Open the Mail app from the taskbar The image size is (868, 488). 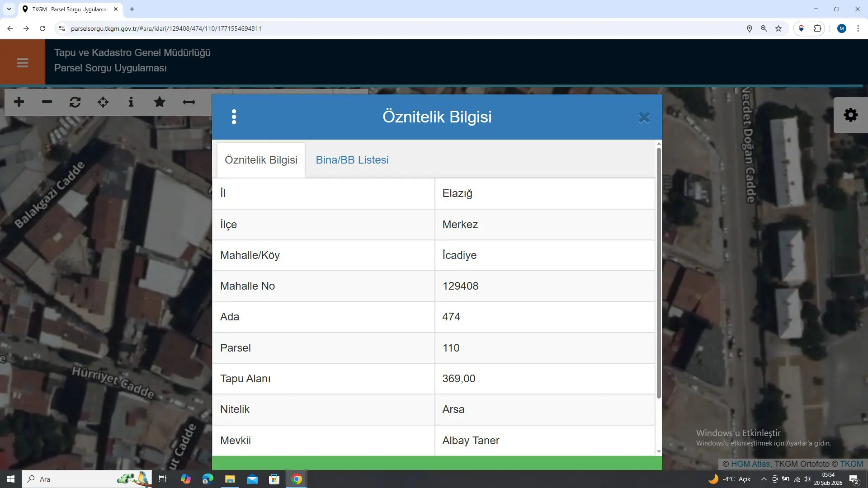pos(252,479)
